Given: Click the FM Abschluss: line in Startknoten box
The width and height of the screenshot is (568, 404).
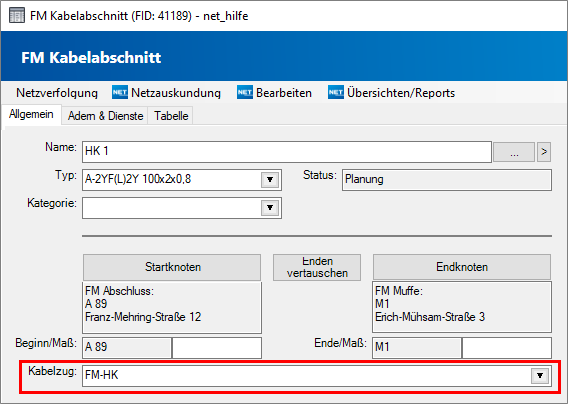Looking at the screenshot, I should pos(119,291).
